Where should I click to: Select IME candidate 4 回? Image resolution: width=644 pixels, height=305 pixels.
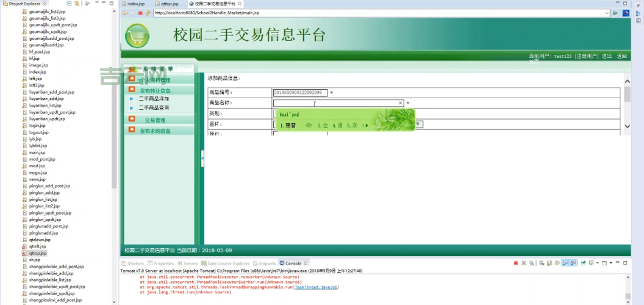[x=337, y=126]
